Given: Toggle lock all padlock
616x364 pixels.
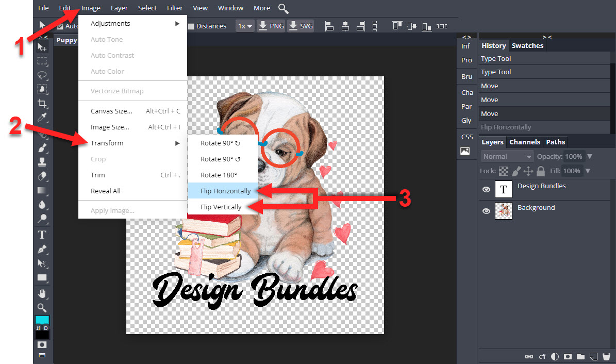Looking at the screenshot, I should click(541, 171).
